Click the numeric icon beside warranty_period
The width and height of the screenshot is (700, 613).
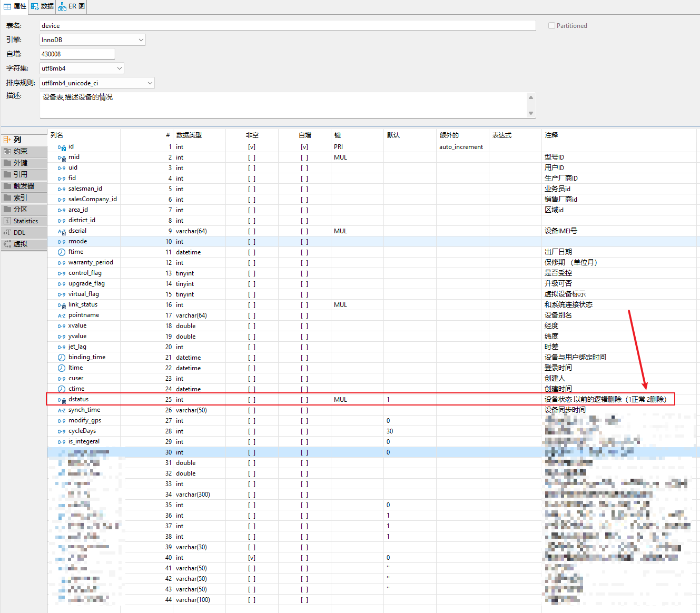pos(62,263)
